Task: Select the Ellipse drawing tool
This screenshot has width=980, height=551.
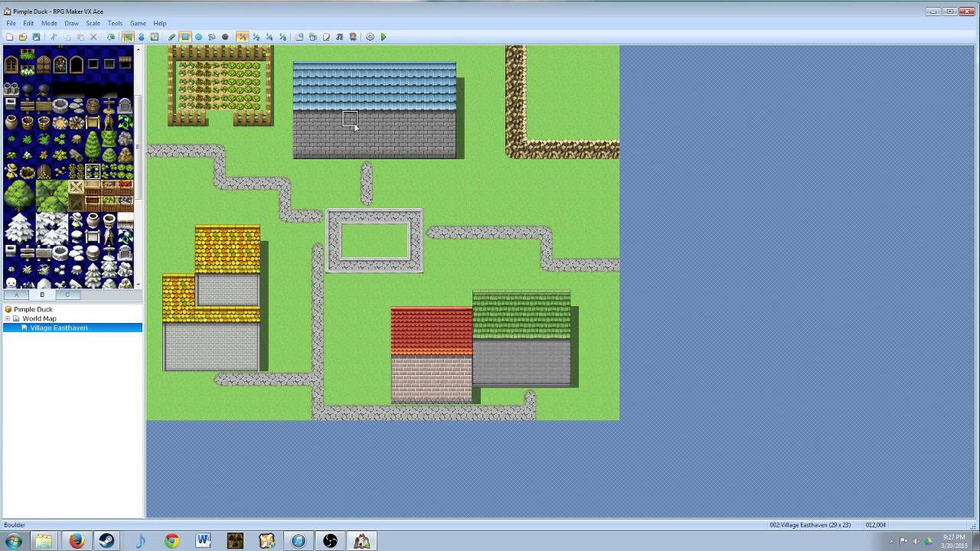Action: click(x=198, y=37)
